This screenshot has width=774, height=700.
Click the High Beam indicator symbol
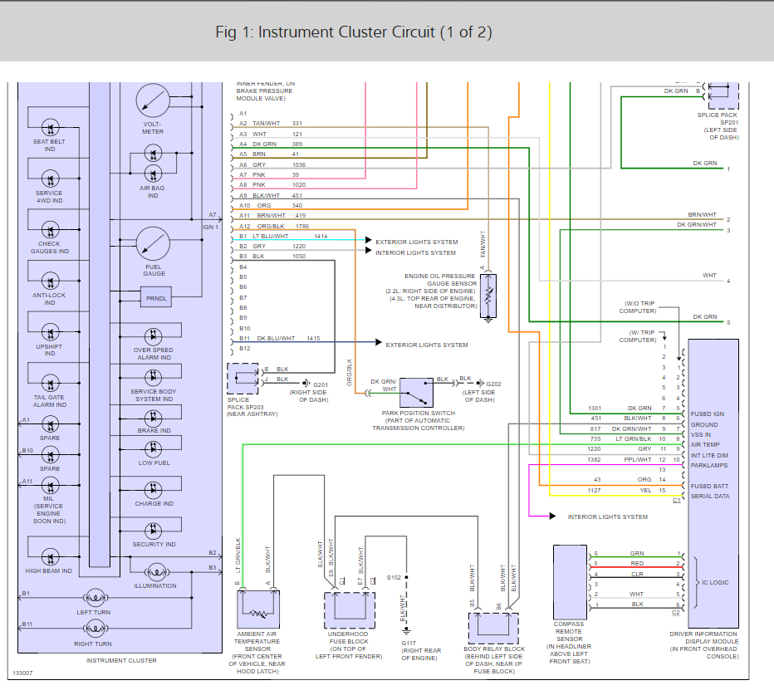pyautogui.click(x=50, y=557)
